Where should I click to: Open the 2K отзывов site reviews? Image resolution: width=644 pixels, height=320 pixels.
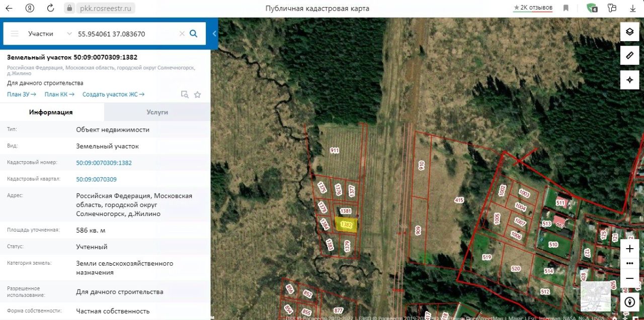click(x=533, y=8)
